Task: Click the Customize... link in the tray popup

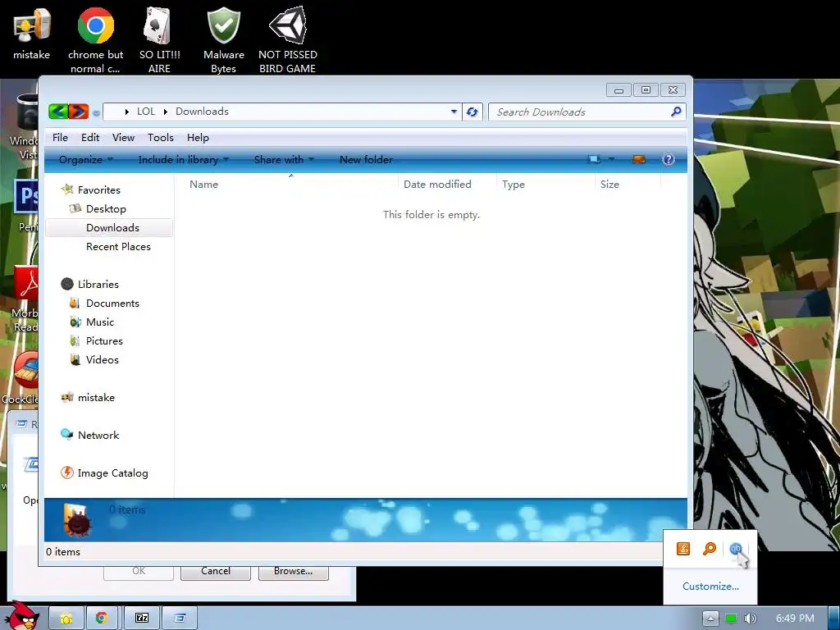Action: (x=710, y=586)
